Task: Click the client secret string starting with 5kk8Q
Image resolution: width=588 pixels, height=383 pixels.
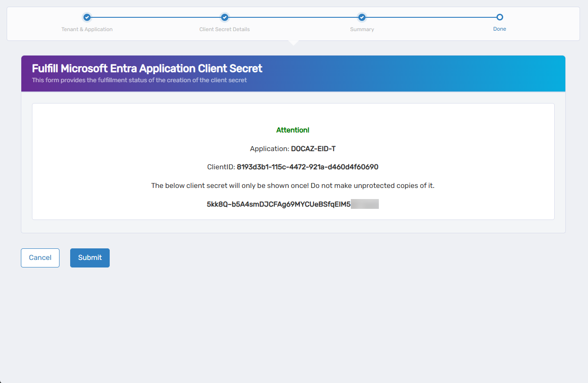Action: [x=278, y=204]
